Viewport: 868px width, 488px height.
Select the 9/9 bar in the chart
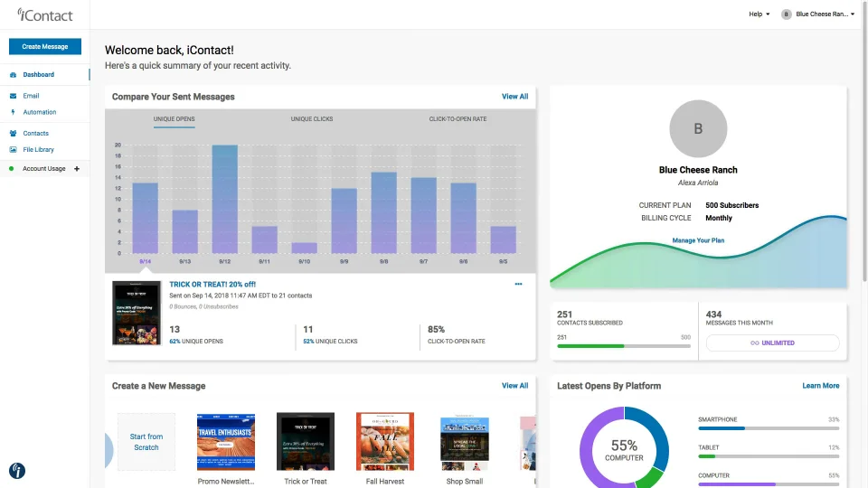[344, 221]
